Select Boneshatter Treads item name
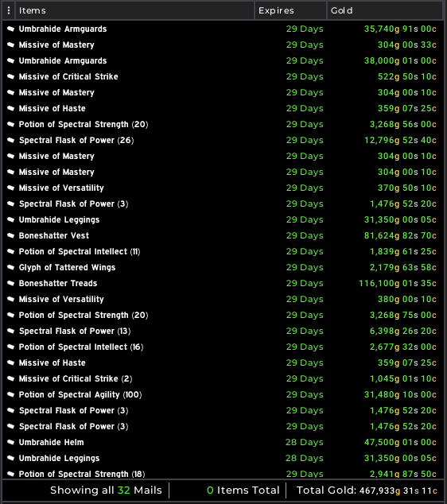Screen dimensions: 447x504 click(58, 283)
